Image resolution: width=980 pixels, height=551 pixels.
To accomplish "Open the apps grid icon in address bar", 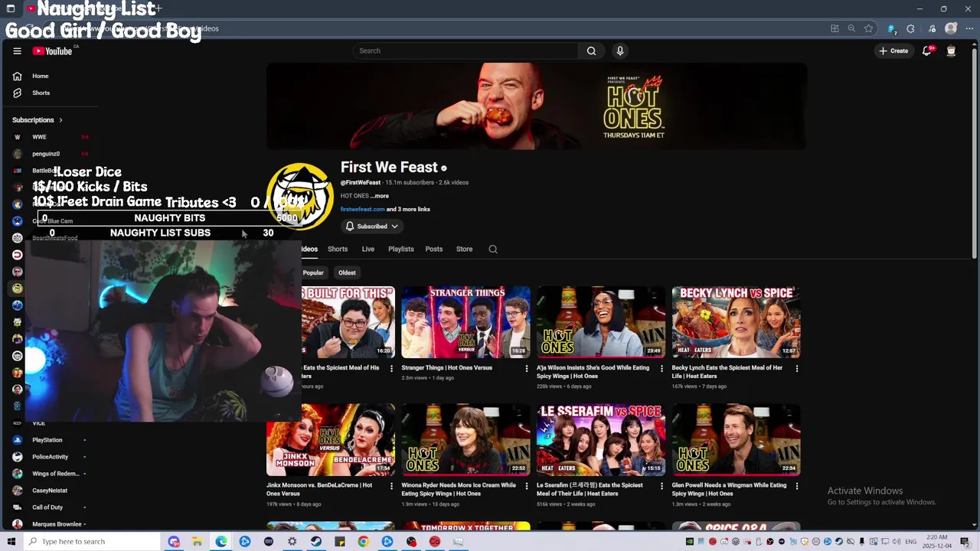I will coord(835,28).
